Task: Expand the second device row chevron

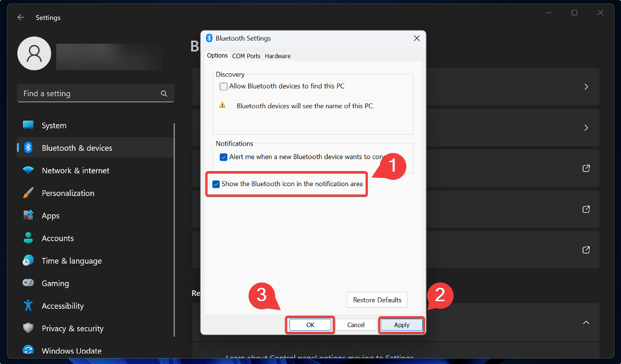Action: [x=587, y=127]
